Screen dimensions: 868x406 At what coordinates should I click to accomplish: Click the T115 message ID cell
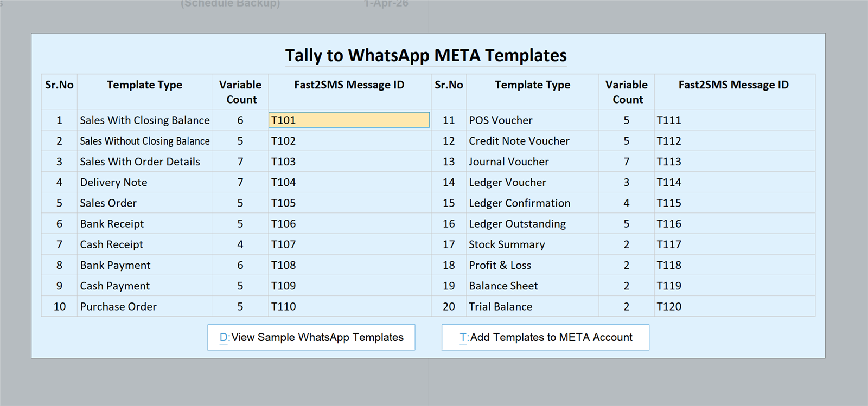[734, 203]
